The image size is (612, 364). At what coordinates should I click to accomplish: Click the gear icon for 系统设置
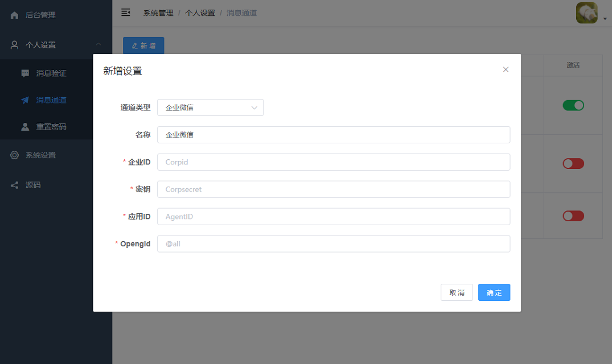click(x=15, y=155)
